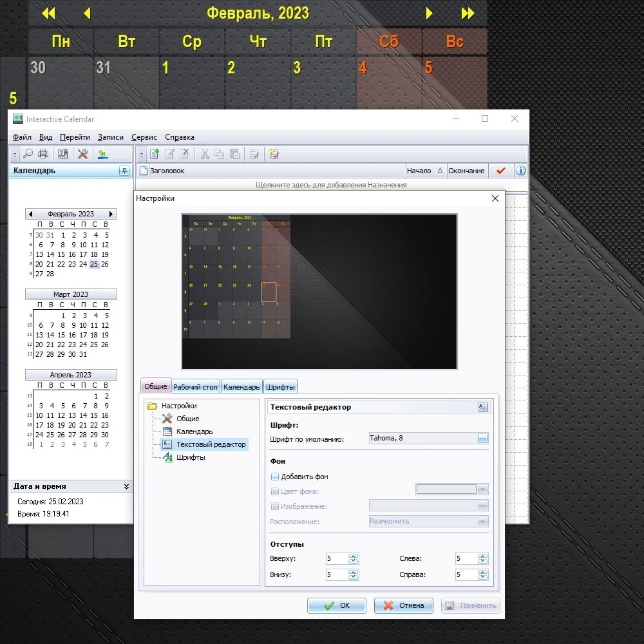Pin the Календарь panel with the pin icon
This screenshot has height=644, width=644.
coord(124,171)
